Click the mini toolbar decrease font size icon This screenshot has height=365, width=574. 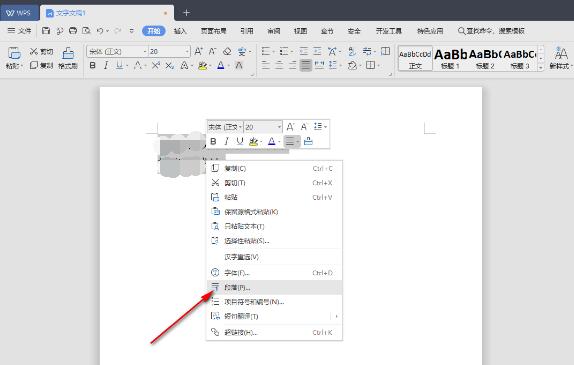tap(303, 127)
